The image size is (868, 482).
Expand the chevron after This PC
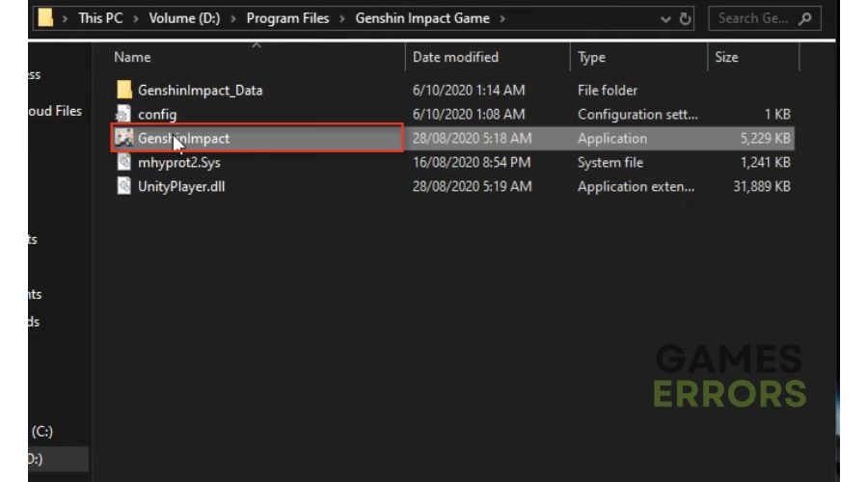[x=136, y=19]
